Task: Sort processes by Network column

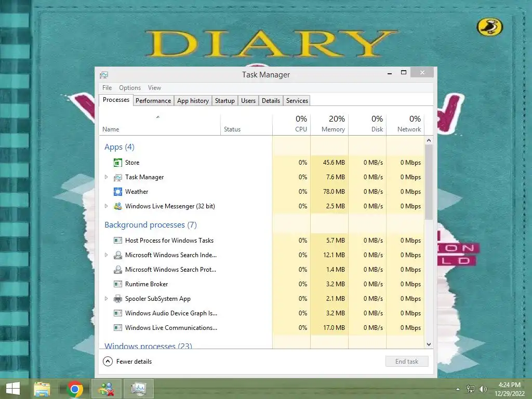Action: [x=405, y=125]
